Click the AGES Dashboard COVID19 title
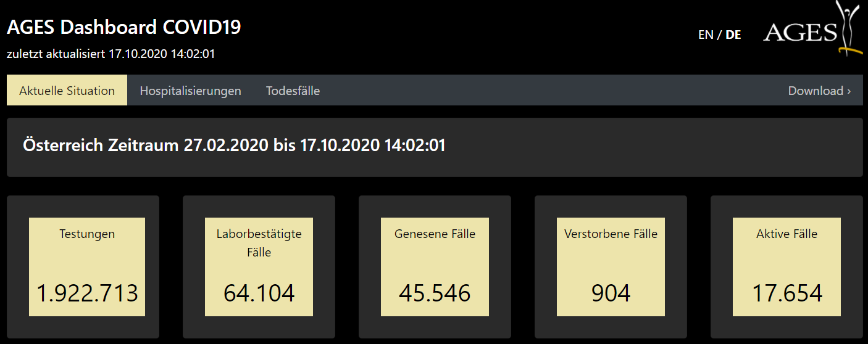The height and width of the screenshot is (344, 868). tap(124, 27)
